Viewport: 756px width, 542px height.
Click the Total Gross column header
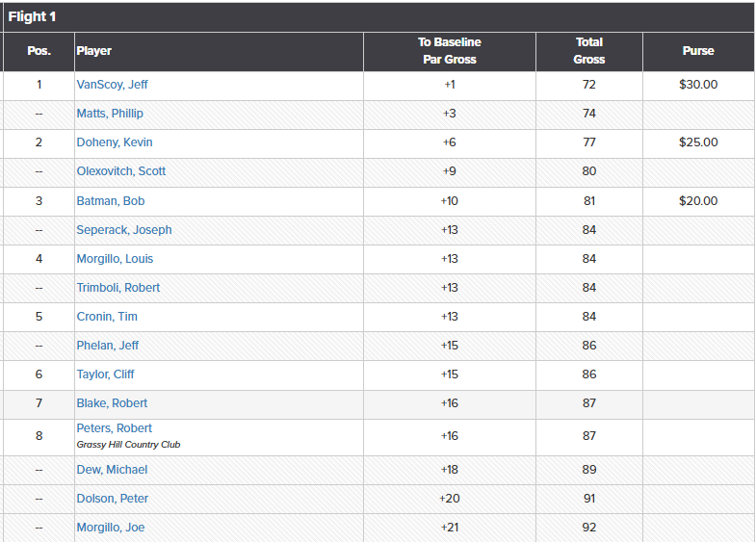[588, 51]
